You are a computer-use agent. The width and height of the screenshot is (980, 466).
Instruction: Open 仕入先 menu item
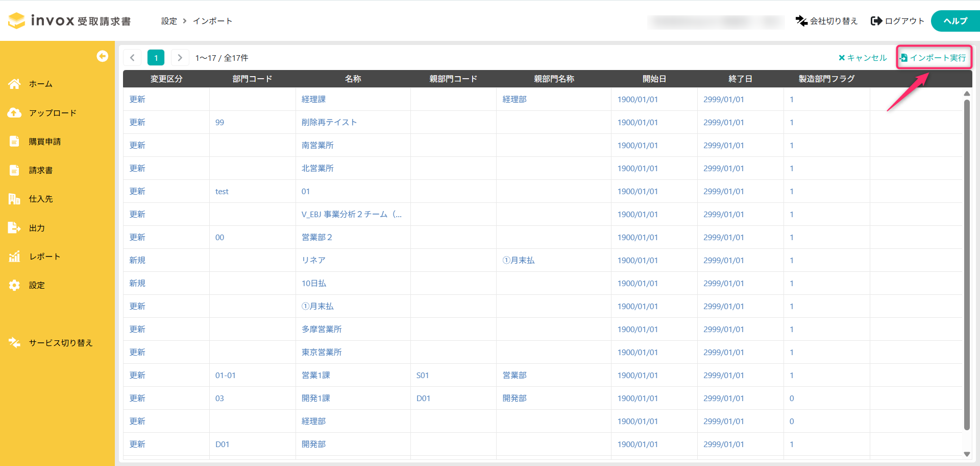(41, 199)
